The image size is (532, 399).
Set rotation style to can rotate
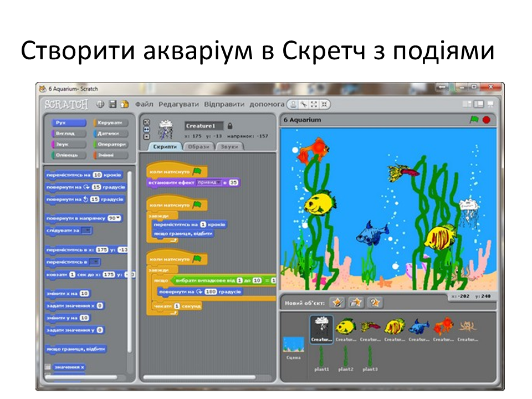(146, 122)
